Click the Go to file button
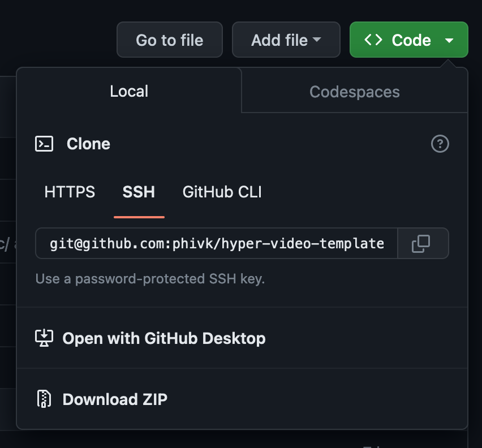Viewport: 482px width, 448px height. [x=170, y=40]
